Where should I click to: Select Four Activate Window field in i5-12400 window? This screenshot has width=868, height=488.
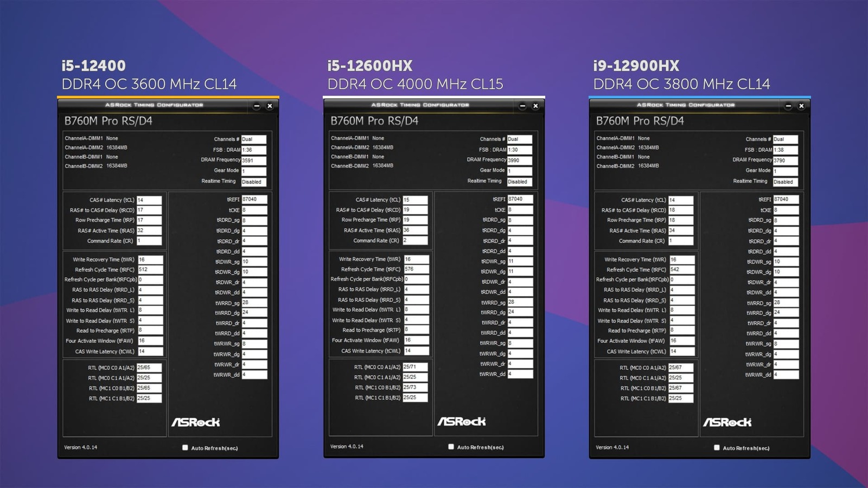tap(150, 341)
